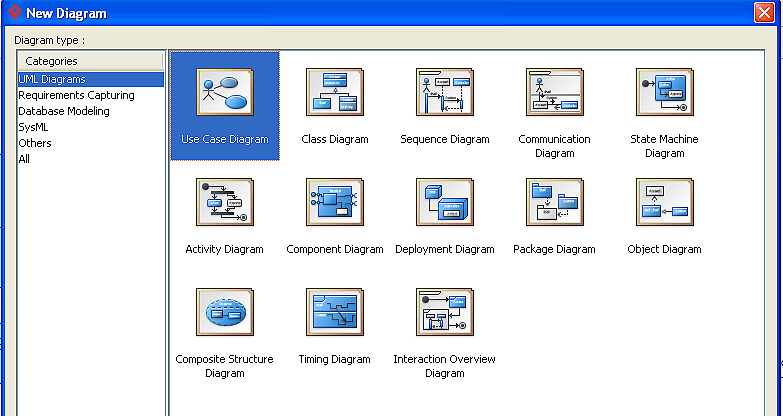Open the Others category
This screenshot has height=416, width=783.
(35, 143)
